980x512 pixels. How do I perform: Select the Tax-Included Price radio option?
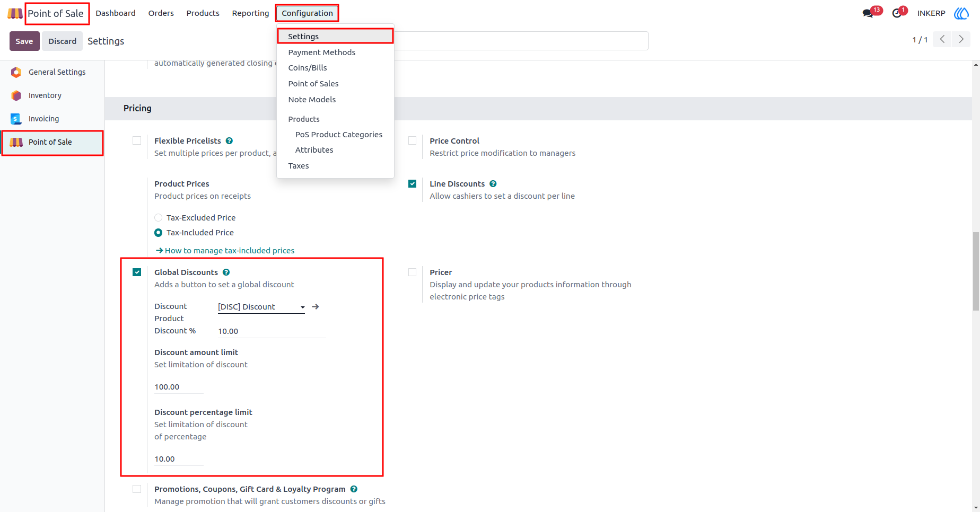tap(158, 233)
